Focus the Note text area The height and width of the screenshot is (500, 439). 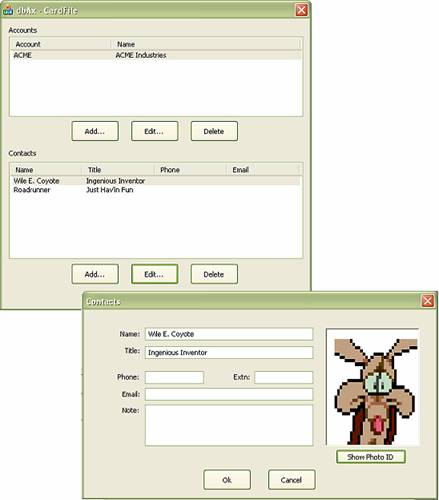click(229, 425)
